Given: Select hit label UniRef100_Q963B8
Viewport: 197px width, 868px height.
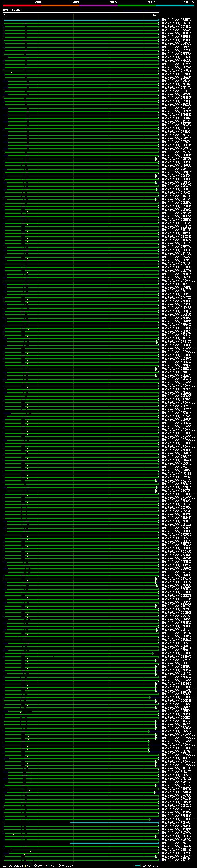Looking at the screenshot, I should (x=177, y=796).
